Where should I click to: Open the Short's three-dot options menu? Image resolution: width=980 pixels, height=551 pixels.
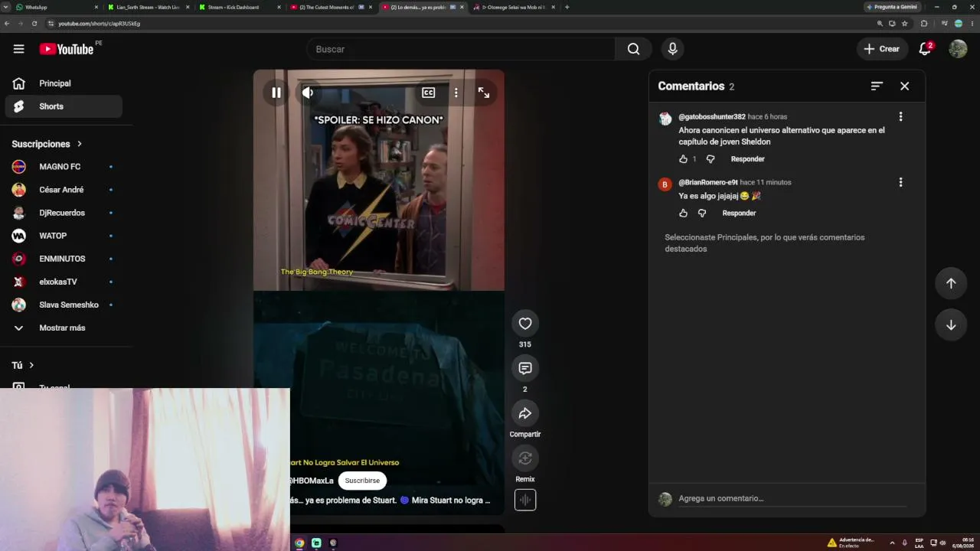(456, 93)
